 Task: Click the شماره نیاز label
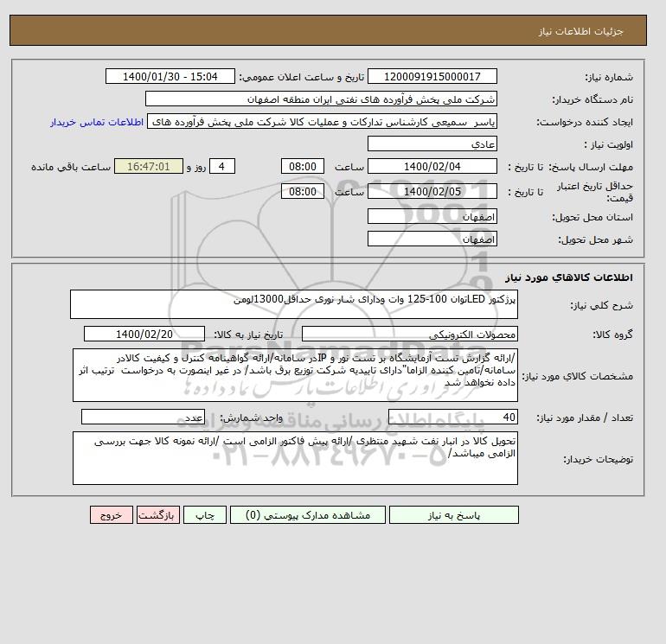(609, 77)
